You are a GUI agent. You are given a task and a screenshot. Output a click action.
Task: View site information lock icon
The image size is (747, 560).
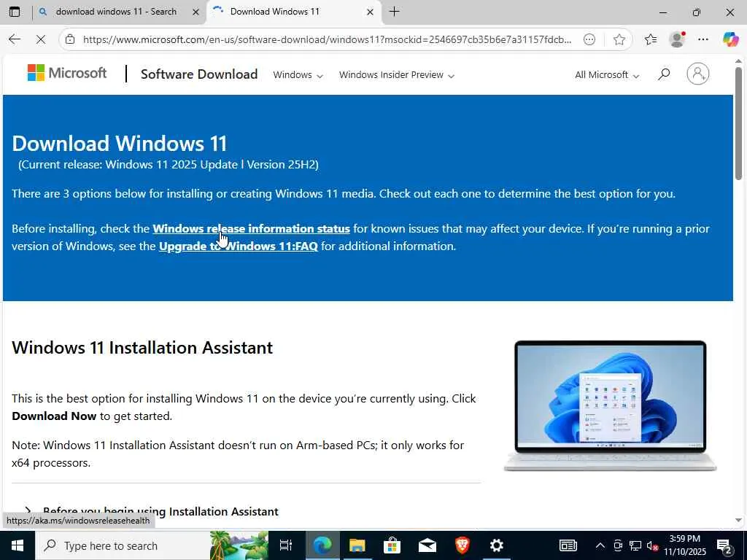tap(70, 39)
